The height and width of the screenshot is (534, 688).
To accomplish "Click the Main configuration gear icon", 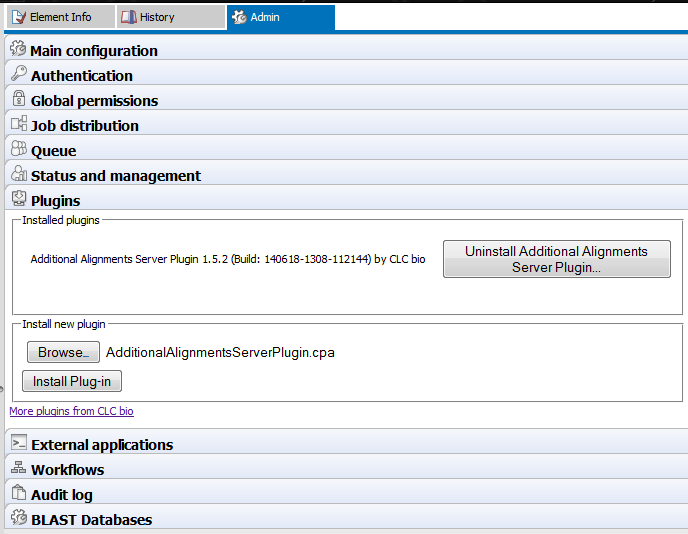I will coord(18,48).
